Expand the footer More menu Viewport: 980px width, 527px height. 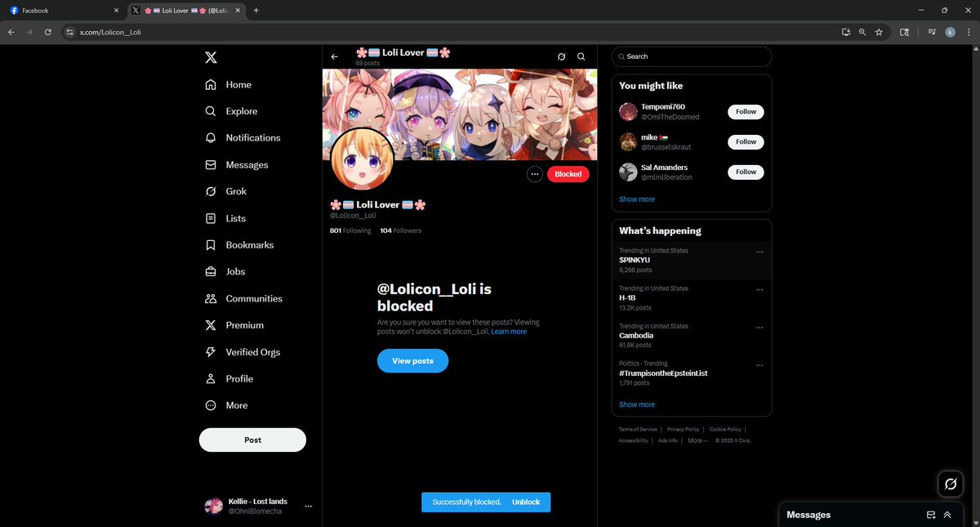pos(697,440)
